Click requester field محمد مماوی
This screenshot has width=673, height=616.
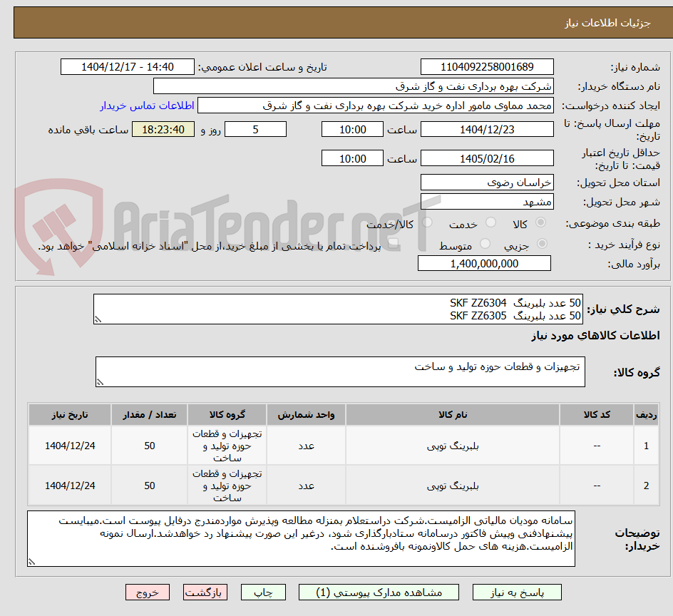pos(376,106)
